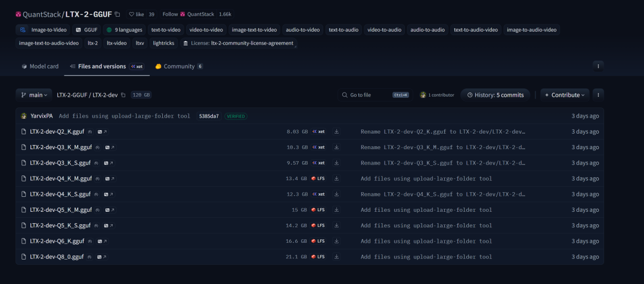Open the ltx-2-community-license-agreement license tag
644x284 pixels.
[238, 43]
